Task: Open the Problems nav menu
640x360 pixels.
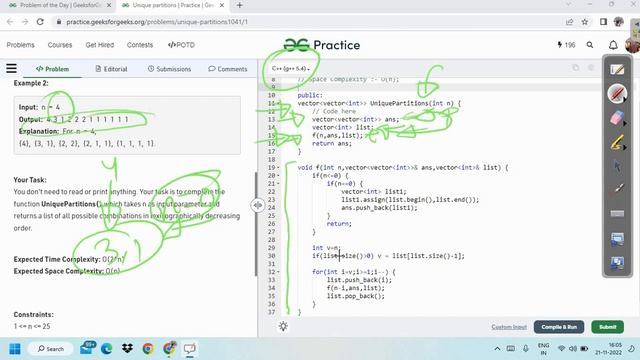Action: (20, 45)
